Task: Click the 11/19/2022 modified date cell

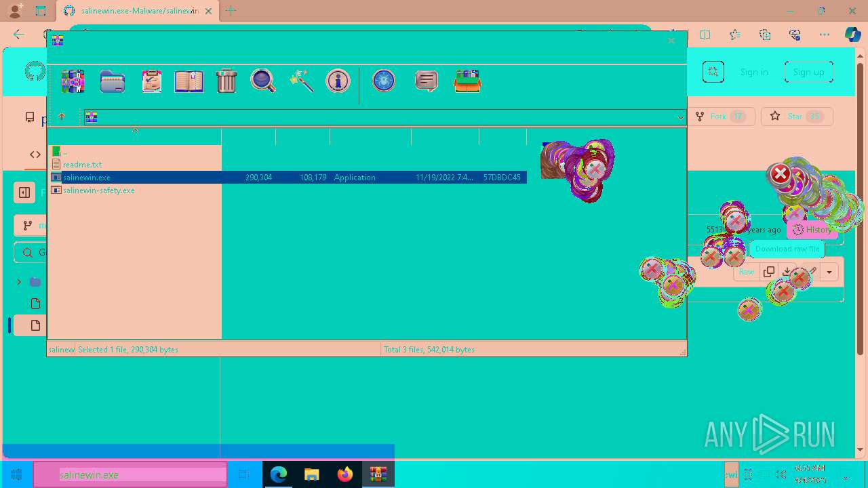Action: point(444,177)
